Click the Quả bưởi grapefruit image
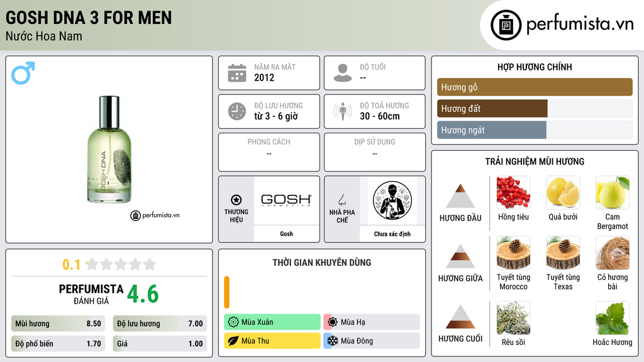The image size is (644, 362). [563, 192]
